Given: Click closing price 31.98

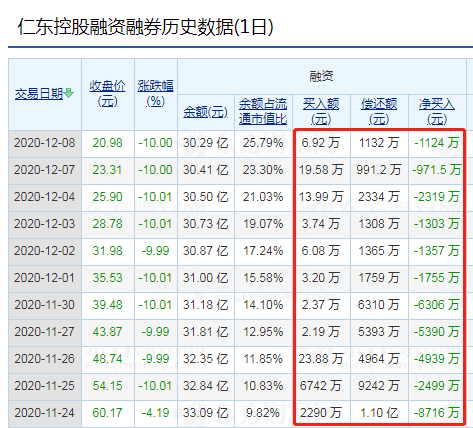Looking at the screenshot, I should 107,251.
